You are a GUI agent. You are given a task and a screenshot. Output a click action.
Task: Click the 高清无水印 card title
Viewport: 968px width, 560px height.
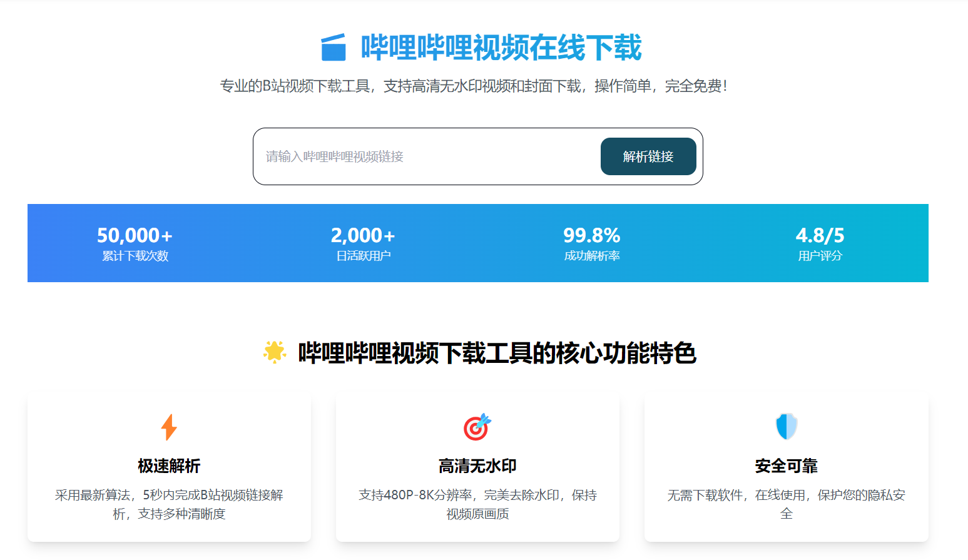click(477, 466)
